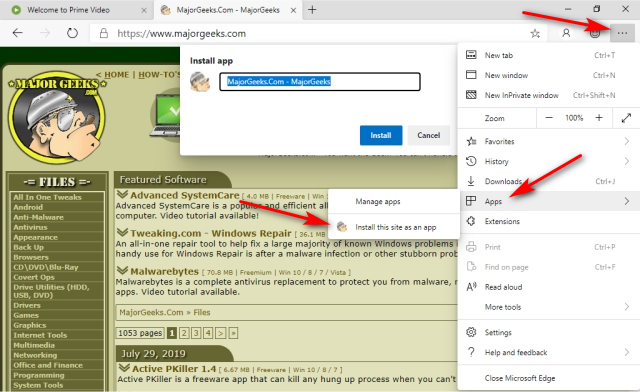Go to page 4 in pagination
Screen dimensions: 640x392
pos(208,333)
